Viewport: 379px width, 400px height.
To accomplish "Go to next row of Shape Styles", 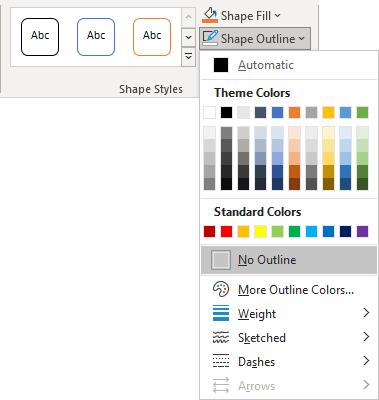I will (188, 37).
